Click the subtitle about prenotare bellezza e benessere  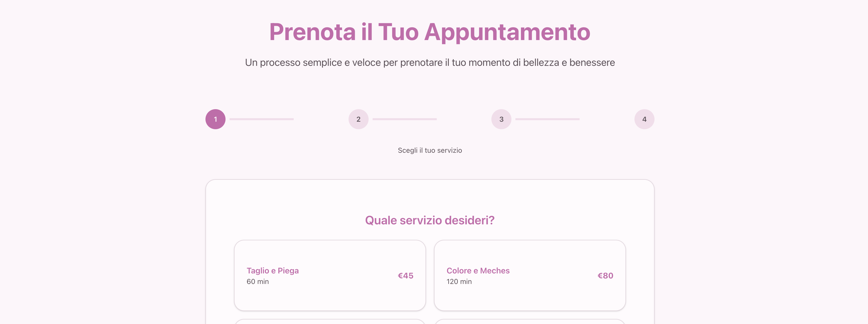point(430,63)
